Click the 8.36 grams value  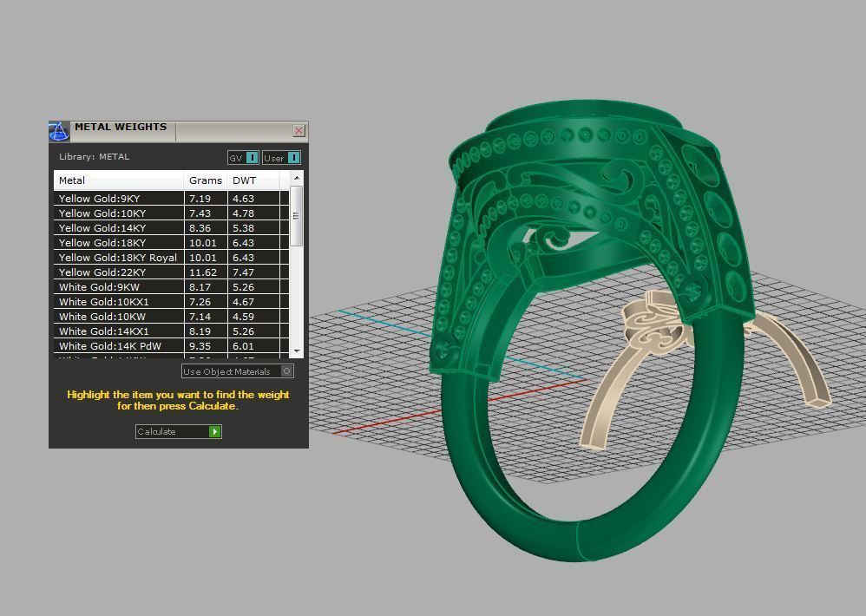(200, 228)
